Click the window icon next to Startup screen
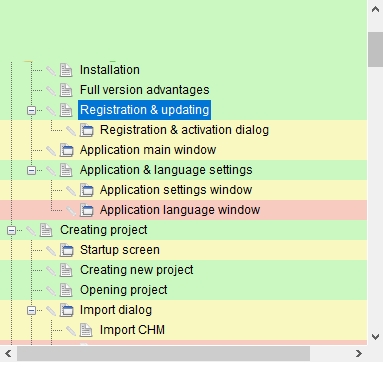Viewport: 383px width, 370px height. [67, 250]
